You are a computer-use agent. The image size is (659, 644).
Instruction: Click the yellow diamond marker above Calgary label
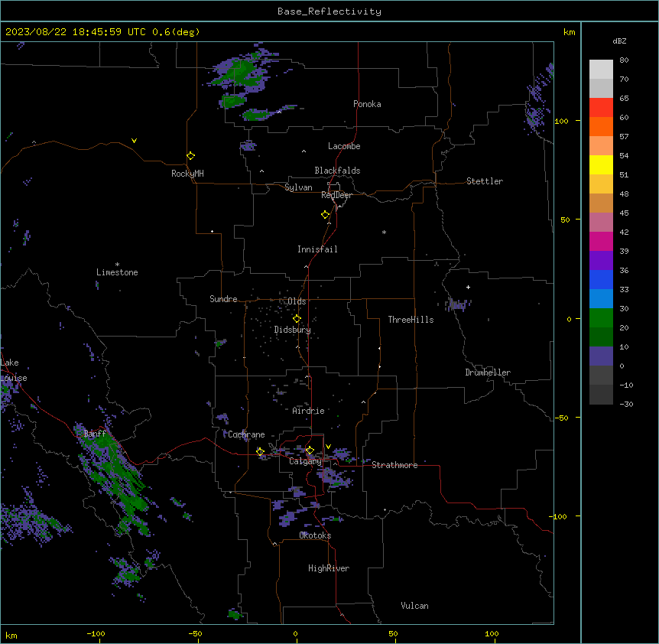click(x=310, y=450)
